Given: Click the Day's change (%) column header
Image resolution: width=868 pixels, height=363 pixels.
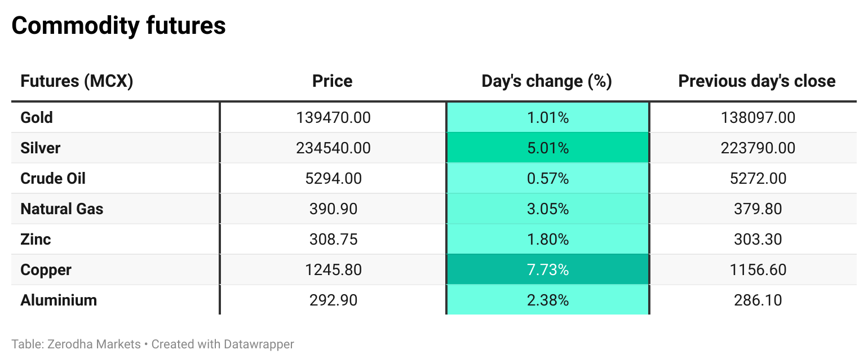Looking at the screenshot, I should (x=547, y=81).
